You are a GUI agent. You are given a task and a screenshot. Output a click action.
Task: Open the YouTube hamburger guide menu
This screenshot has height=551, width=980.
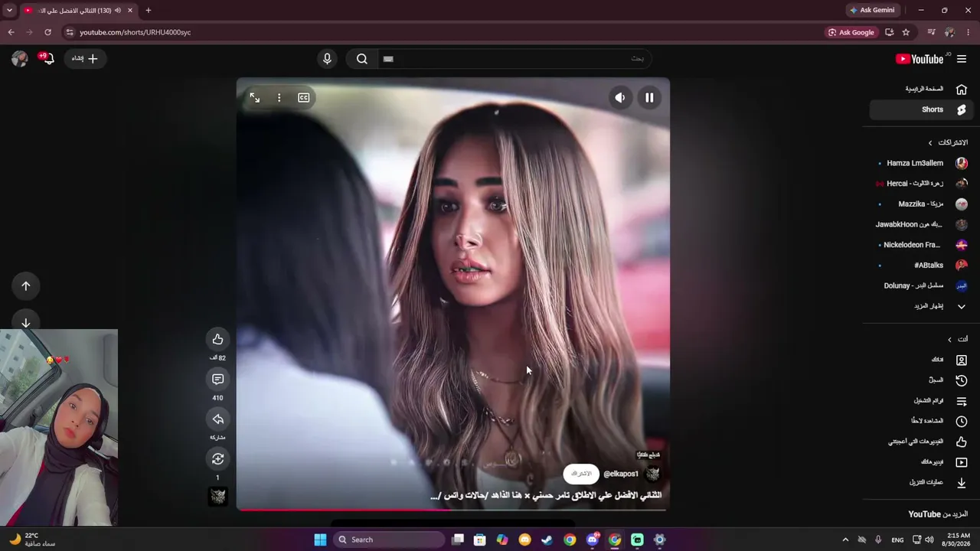962,59
